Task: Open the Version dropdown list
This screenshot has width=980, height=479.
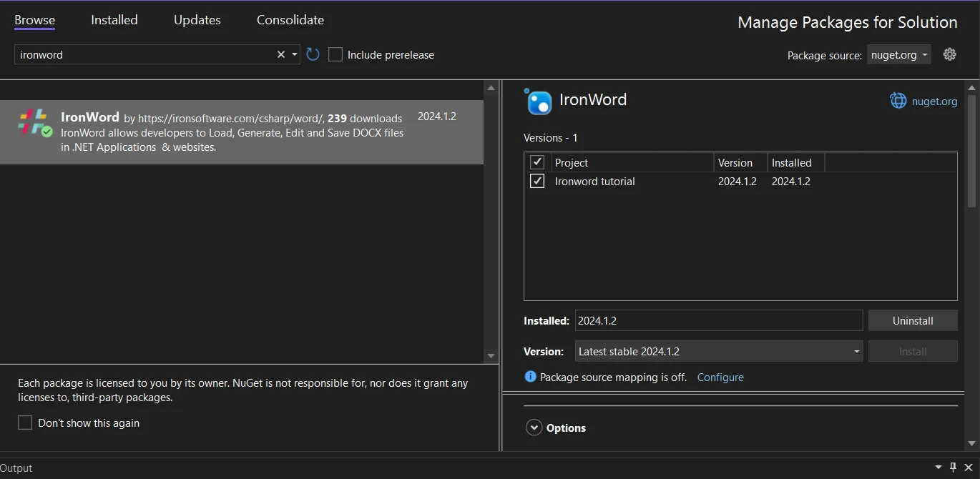Action: pyautogui.click(x=718, y=351)
